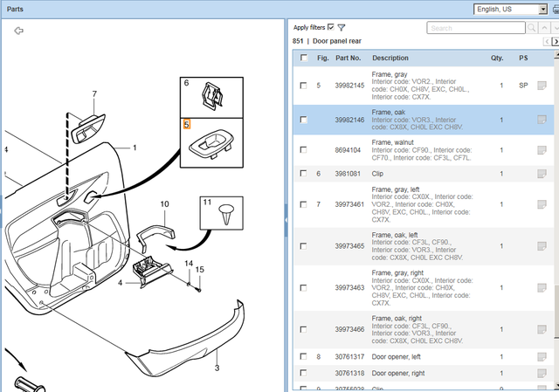Click the filter funnel icon
Screen dimensions: 559x392
pyautogui.click(x=342, y=28)
